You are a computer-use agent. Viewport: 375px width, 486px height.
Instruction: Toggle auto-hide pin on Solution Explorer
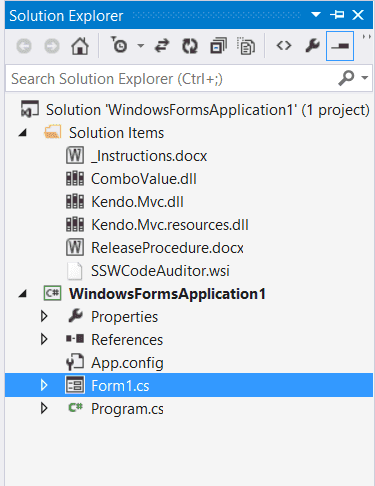point(337,15)
